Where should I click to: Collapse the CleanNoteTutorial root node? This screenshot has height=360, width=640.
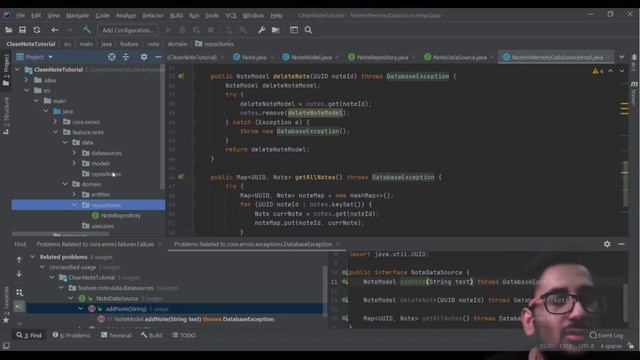pyautogui.click(x=18, y=70)
